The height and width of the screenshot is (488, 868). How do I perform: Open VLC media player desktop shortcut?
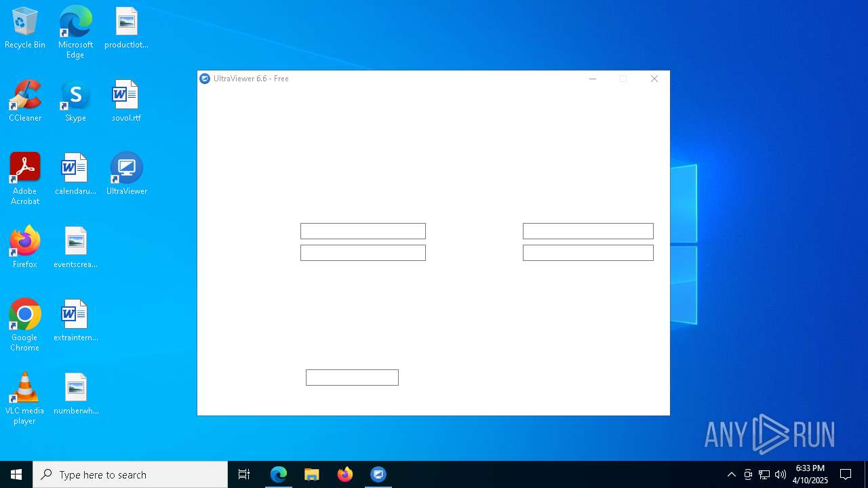(25, 399)
